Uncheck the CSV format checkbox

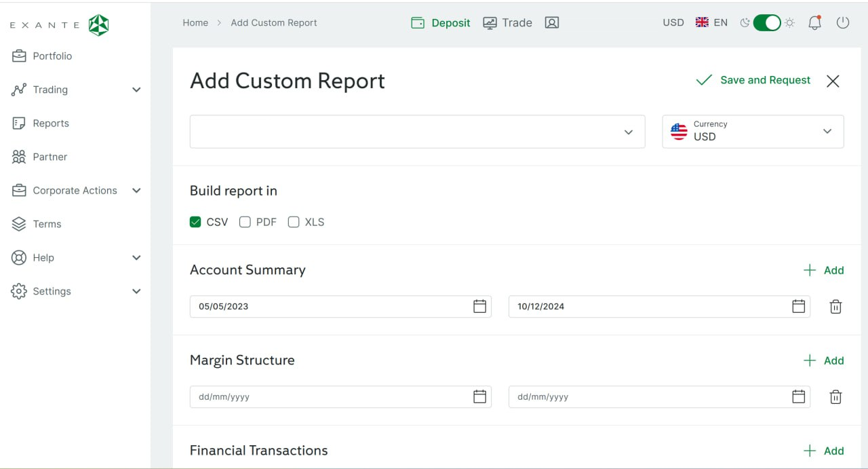tap(195, 222)
